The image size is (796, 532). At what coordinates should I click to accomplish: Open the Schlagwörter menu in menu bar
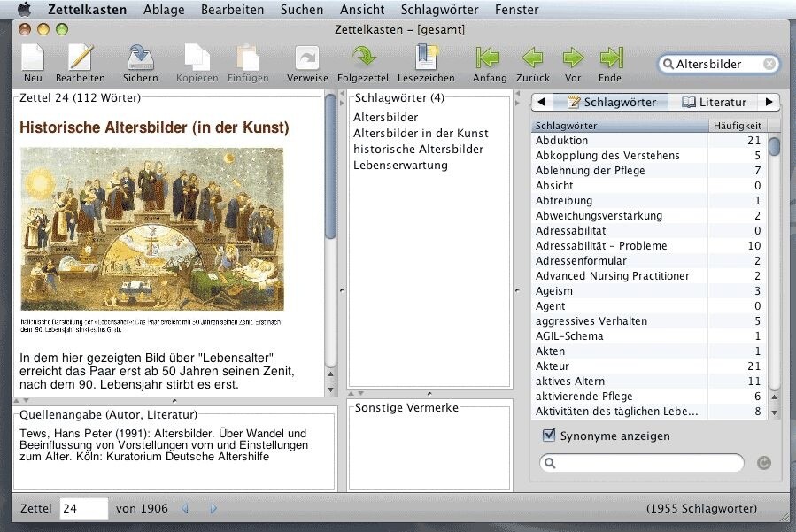click(x=440, y=9)
